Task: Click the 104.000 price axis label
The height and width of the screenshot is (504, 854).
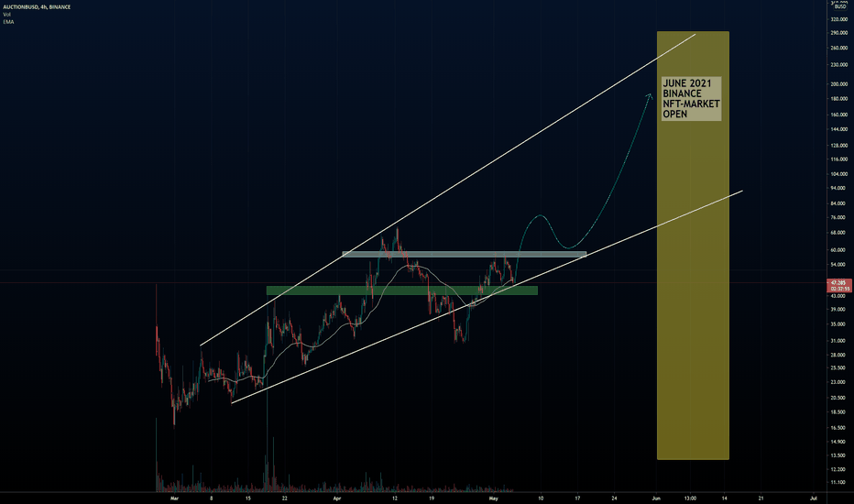Action: 839,174
